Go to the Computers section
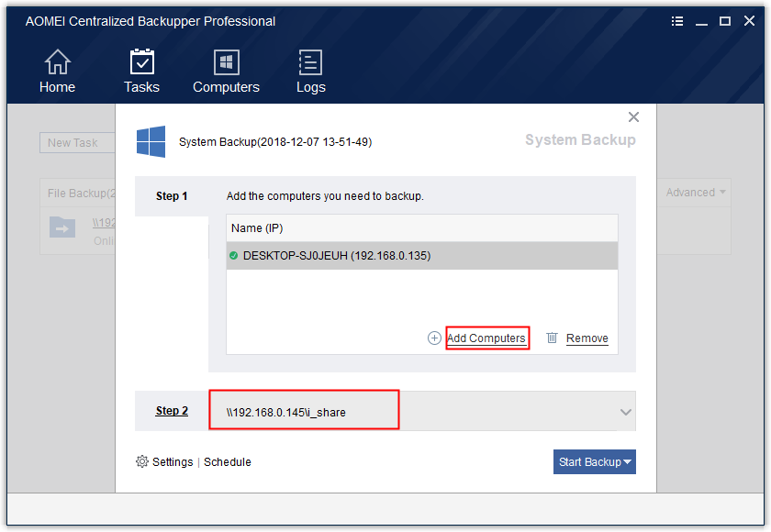This screenshot has height=532, width=771. (226, 72)
